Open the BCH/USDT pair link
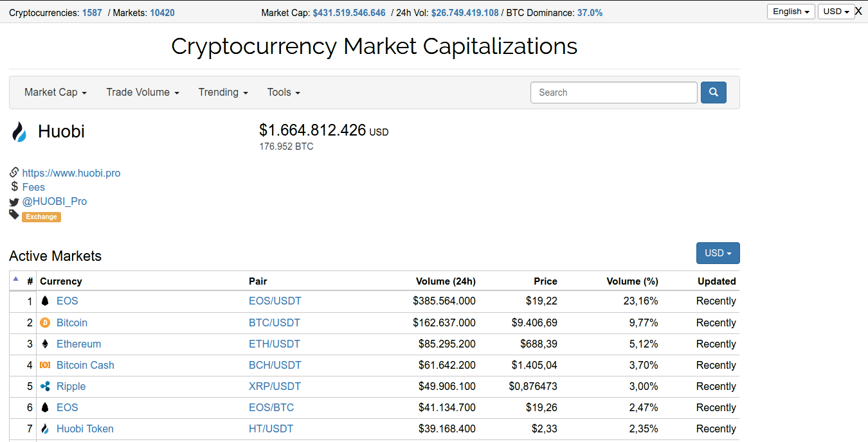The image size is (868, 442). pos(275,365)
